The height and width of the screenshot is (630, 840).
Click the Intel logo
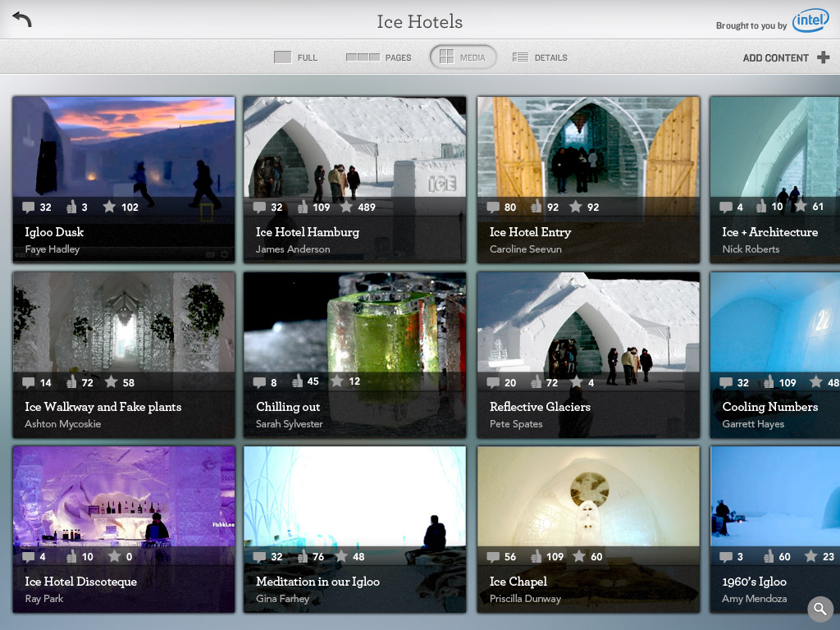click(810, 21)
